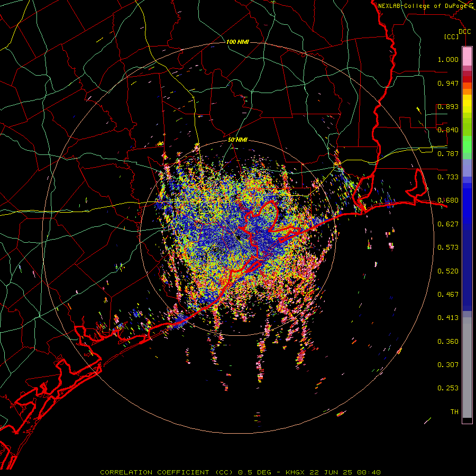
Task: Click the 0.360 scale value
Action: coord(448,342)
